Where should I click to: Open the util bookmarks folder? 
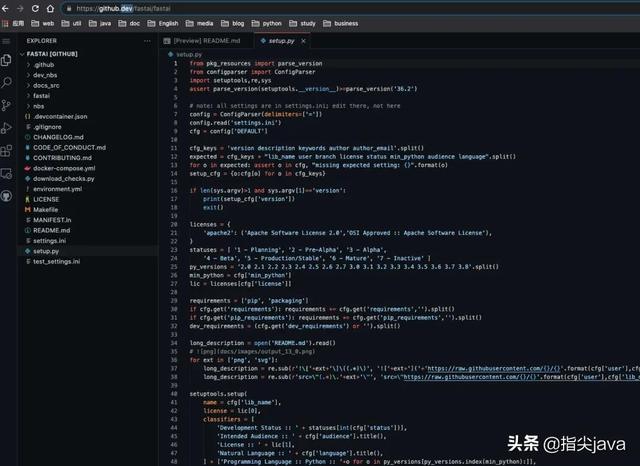(71, 24)
